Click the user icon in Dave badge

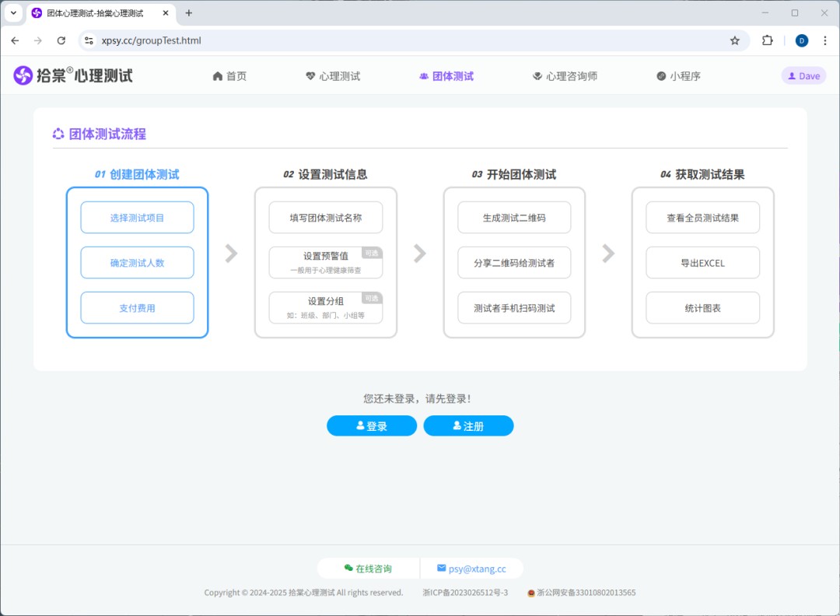click(792, 76)
